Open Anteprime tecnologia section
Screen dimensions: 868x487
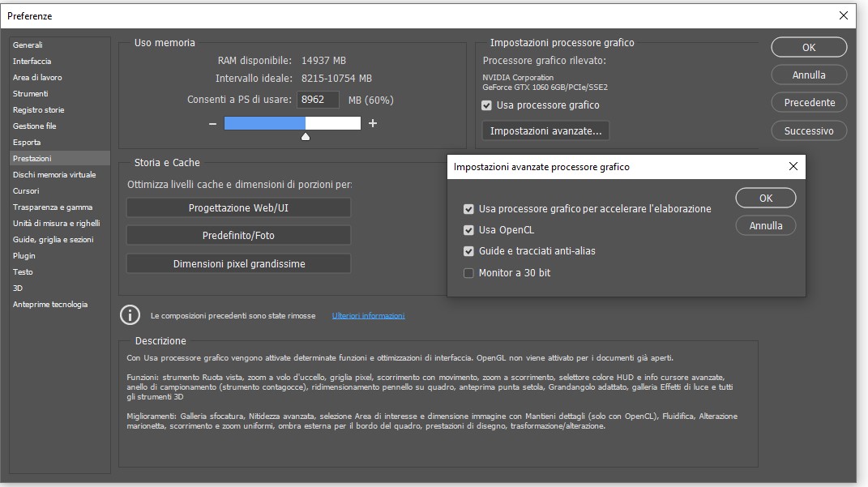click(x=60, y=305)
